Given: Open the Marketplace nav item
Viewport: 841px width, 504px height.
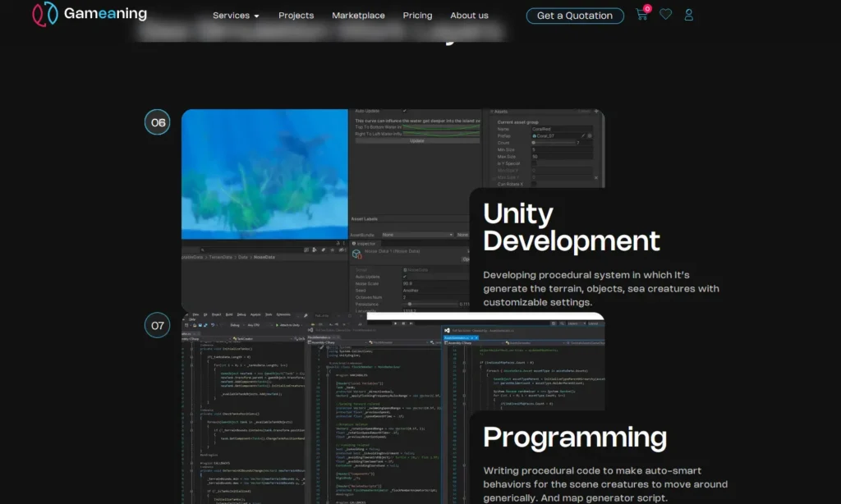Looking at the screenshot, I should [358, 16].
